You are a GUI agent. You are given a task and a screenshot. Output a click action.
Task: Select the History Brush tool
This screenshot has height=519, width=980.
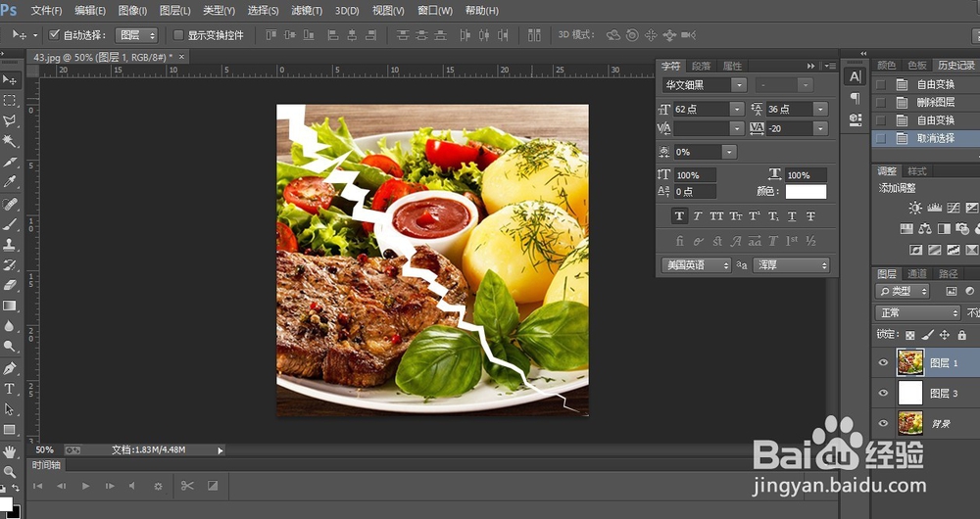(10, 264)
